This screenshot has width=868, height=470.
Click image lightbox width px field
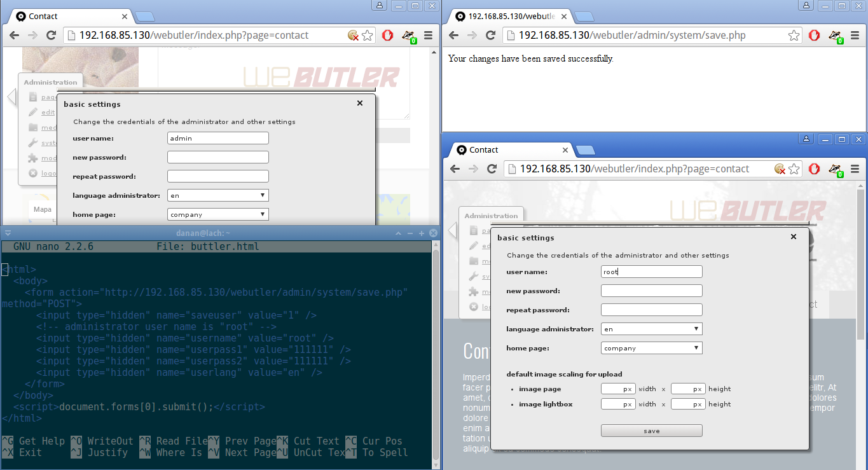pyautogui.click(x=618, y=404)
